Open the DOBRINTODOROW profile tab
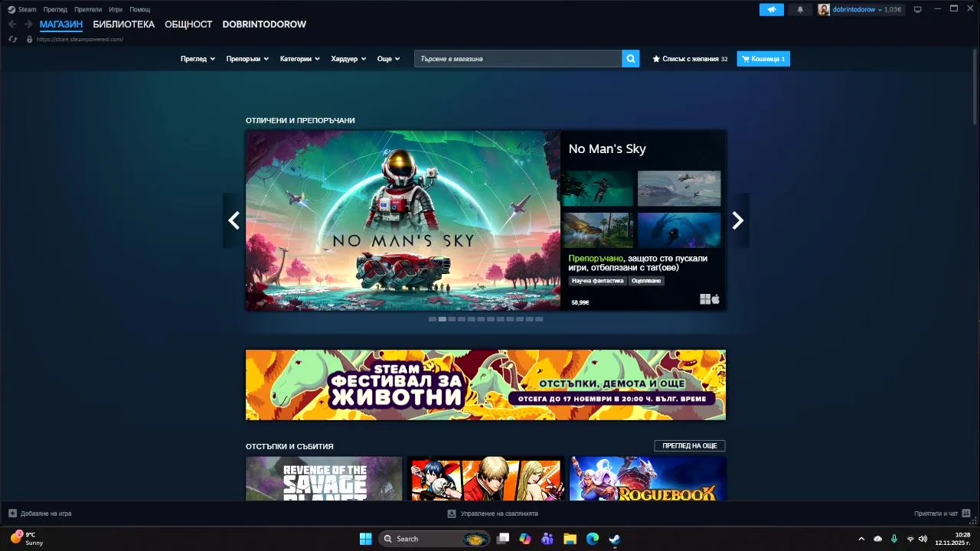The image size is (980, 551). click(264, 24)
